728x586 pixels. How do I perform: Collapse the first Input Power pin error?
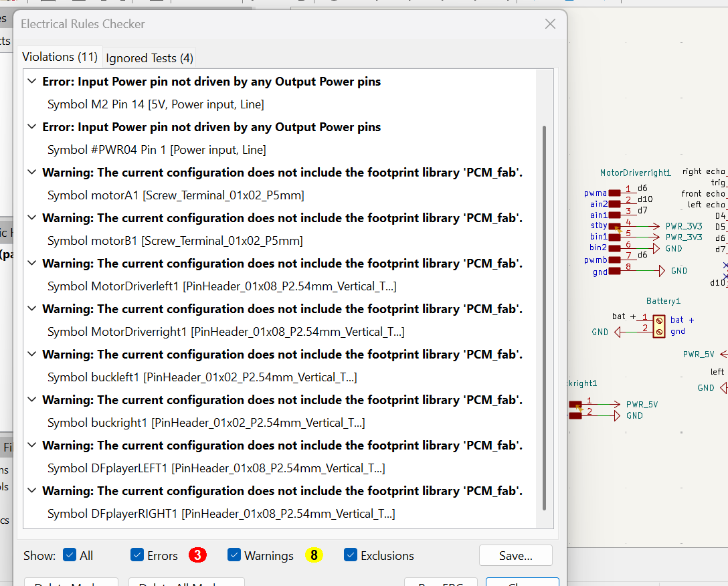point(31,80)
